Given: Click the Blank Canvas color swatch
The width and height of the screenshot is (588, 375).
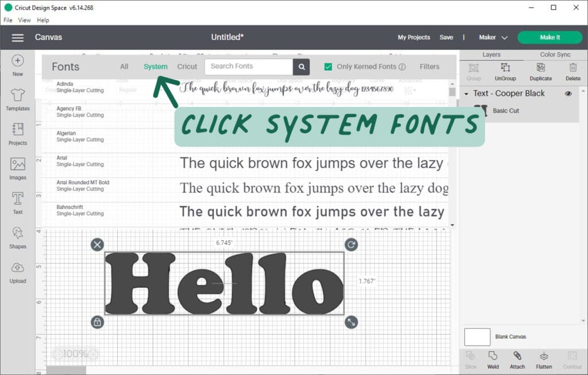Looking at the screenshot, I should [477, 337].
